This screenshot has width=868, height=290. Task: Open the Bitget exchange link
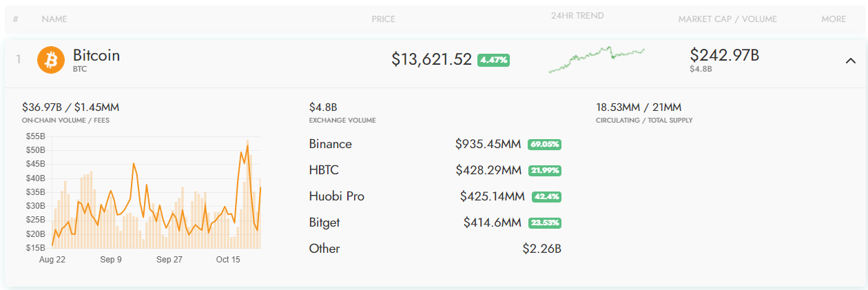(x=324, y=222)
